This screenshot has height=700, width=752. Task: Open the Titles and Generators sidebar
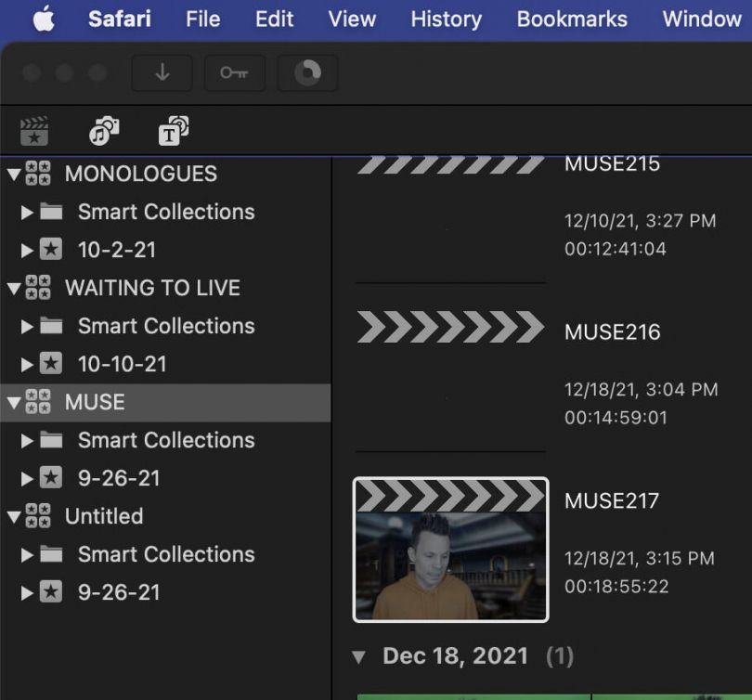tap(173, 132)
